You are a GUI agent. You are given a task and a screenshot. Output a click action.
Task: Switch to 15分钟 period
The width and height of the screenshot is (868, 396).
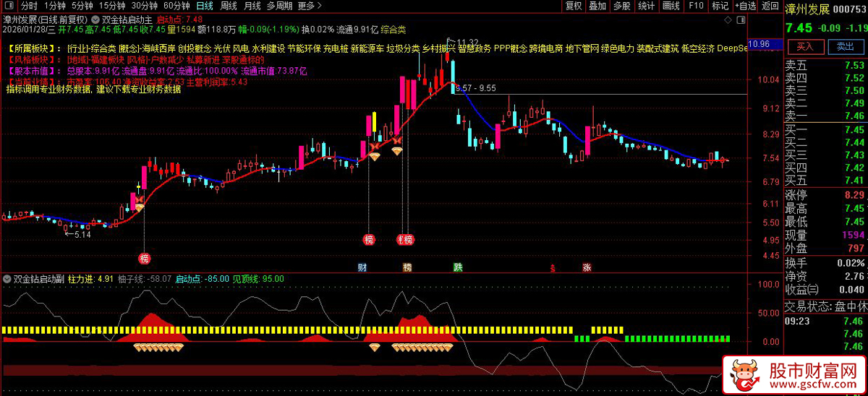click(x=112, y=6)
